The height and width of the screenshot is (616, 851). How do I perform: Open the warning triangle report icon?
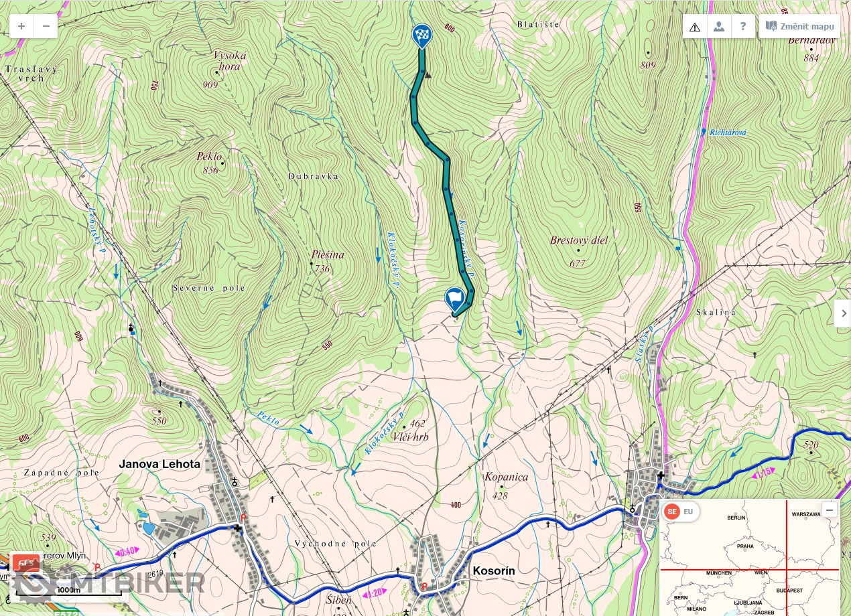coord(695,27)
